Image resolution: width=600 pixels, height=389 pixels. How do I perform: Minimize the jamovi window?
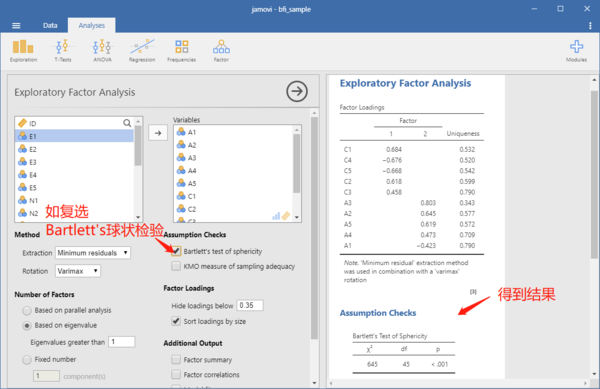(x=534, y=8)
